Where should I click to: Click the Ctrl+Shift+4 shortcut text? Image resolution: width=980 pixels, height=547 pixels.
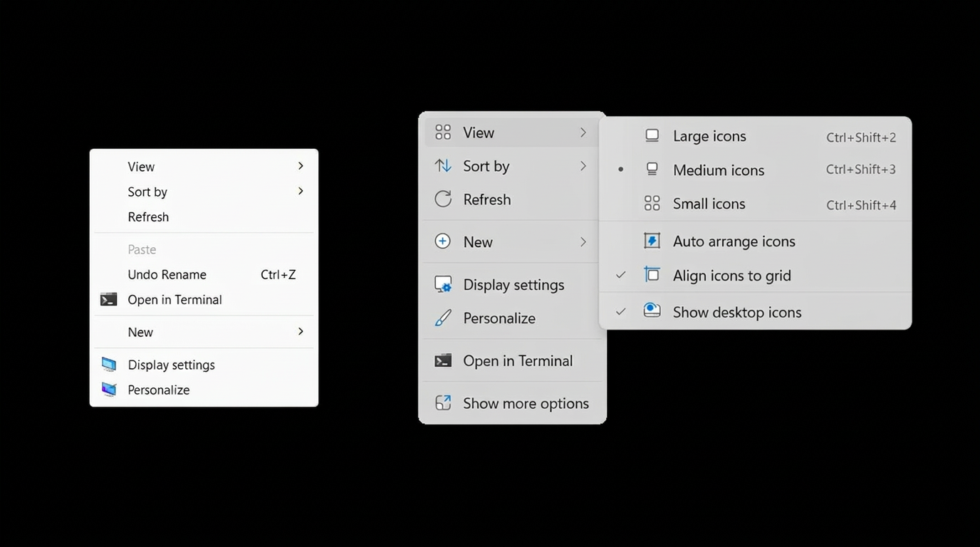coord(861,205)
